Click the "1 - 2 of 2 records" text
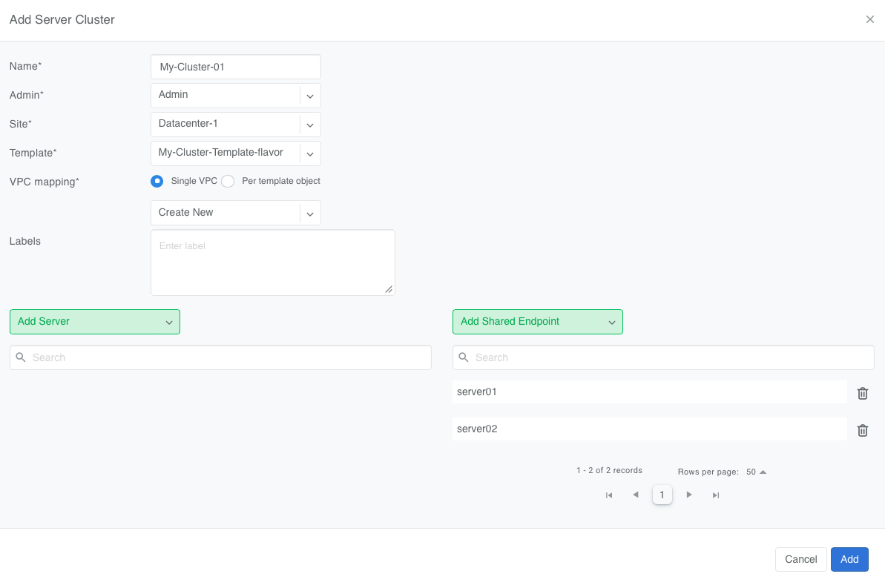This screenshot has width=885, height=588. point(610,471)
